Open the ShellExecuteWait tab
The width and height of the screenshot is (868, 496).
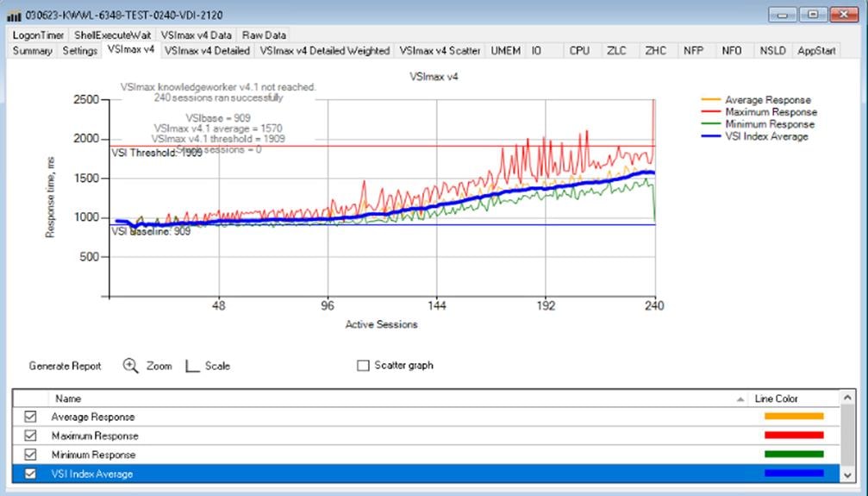click(x=112, y=35)
